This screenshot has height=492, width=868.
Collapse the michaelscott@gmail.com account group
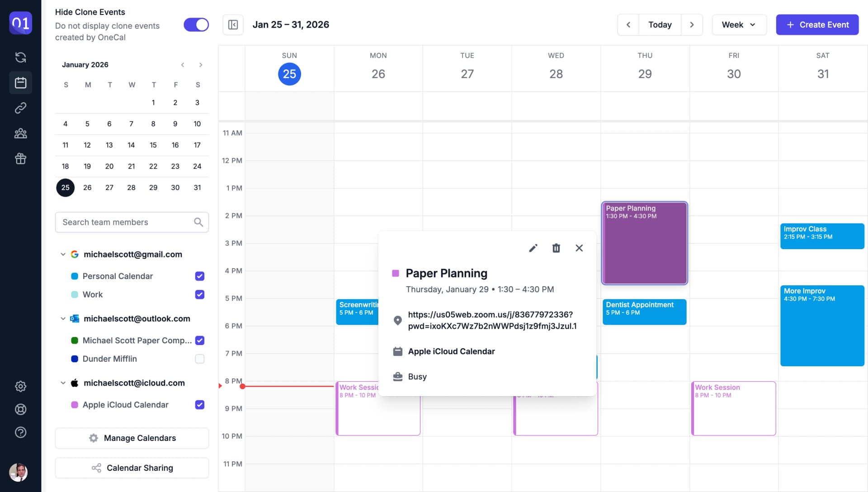pos(63,254)
